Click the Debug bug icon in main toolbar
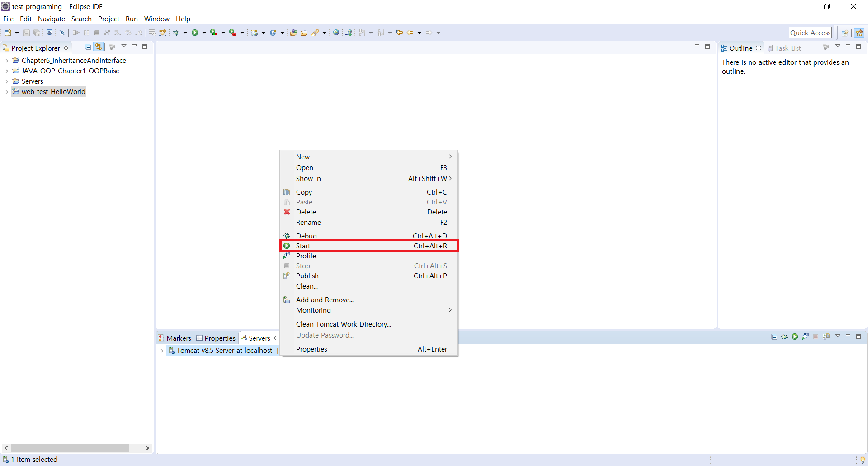This screenshot has height=466, width=868. 176,33
